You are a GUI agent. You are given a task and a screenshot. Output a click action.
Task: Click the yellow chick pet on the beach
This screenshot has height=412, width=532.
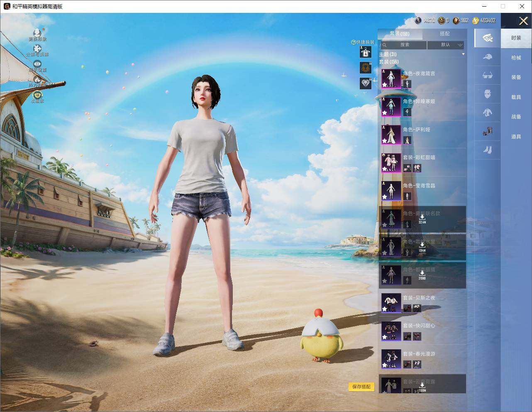pyautogui.click(x=322, y=336)
